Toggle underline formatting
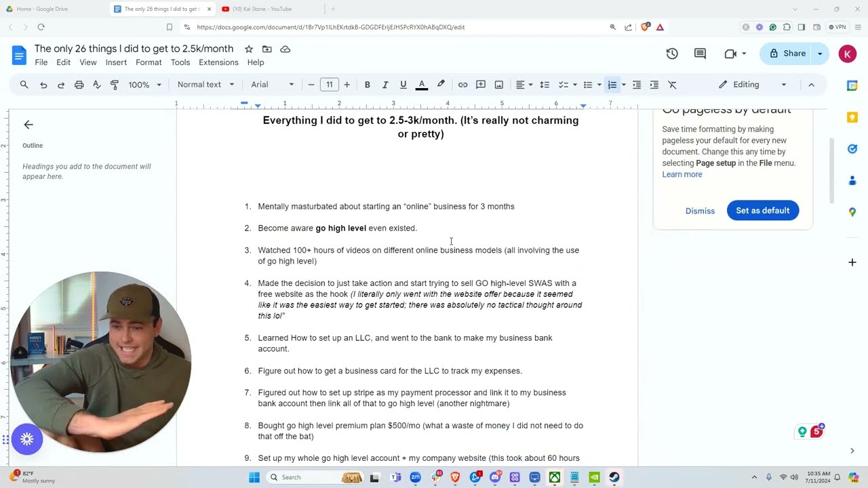The width and height of the screenshot is (868, 488). [403, 85]
